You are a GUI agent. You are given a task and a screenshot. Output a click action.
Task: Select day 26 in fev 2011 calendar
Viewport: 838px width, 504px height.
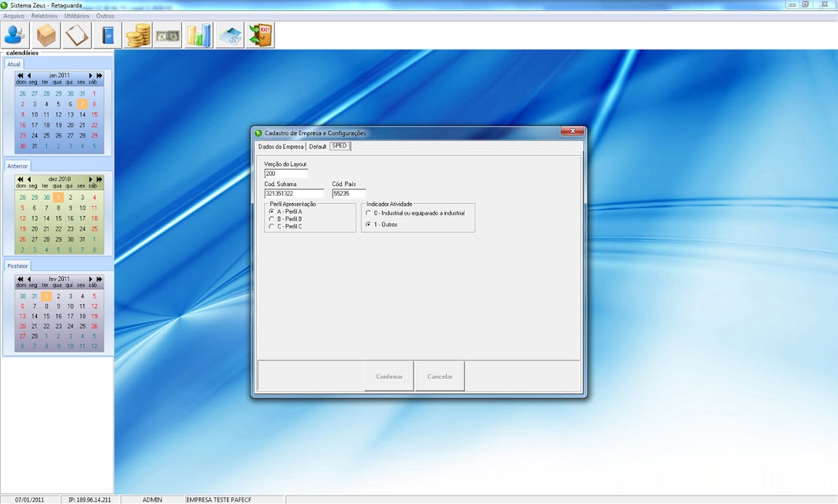click(94, 327)
